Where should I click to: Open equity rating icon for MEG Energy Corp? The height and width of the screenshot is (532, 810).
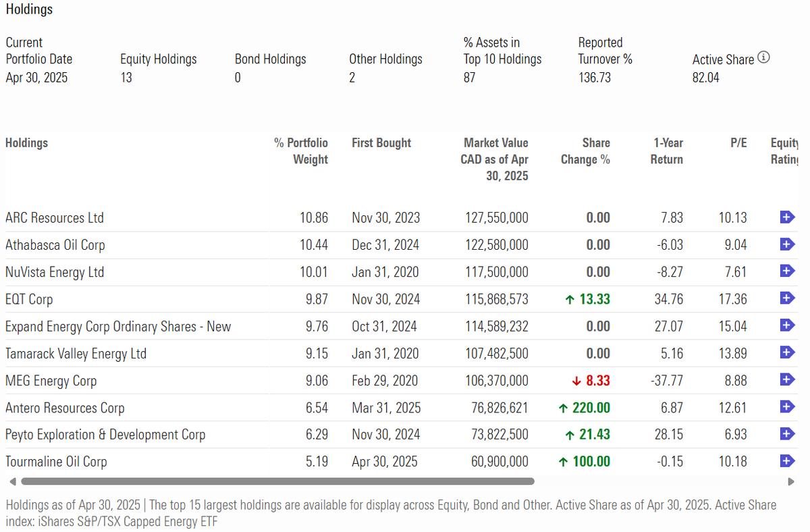pyautogui.click(x=787, y=380)
